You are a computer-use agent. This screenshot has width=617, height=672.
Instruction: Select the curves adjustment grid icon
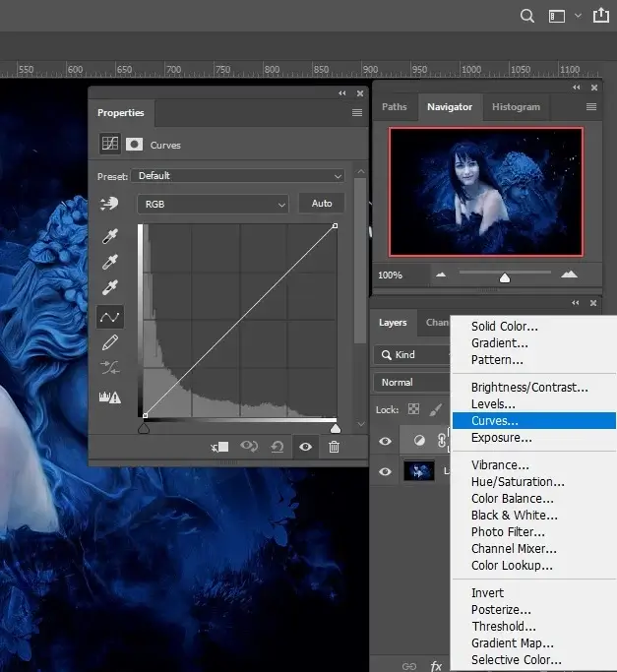click(110, 143)
